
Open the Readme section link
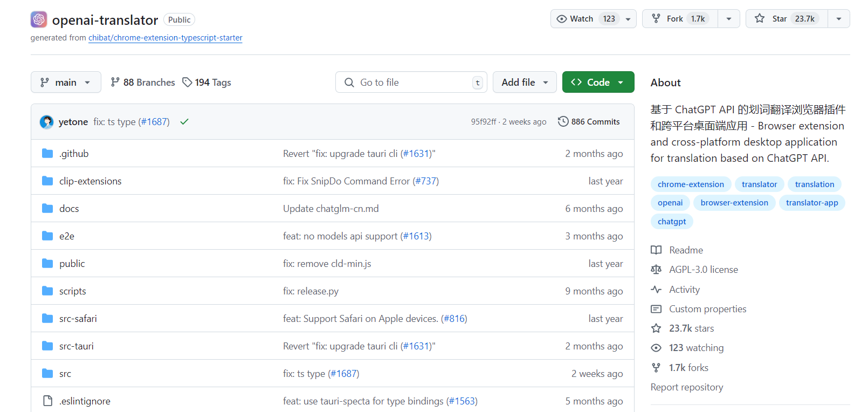coord(686,250)
